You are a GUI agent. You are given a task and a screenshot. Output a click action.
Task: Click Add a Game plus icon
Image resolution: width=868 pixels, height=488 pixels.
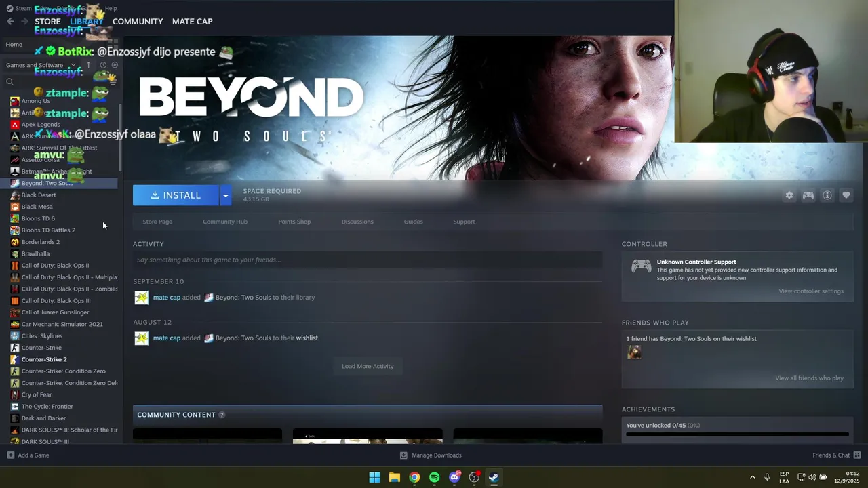[10, 455]
